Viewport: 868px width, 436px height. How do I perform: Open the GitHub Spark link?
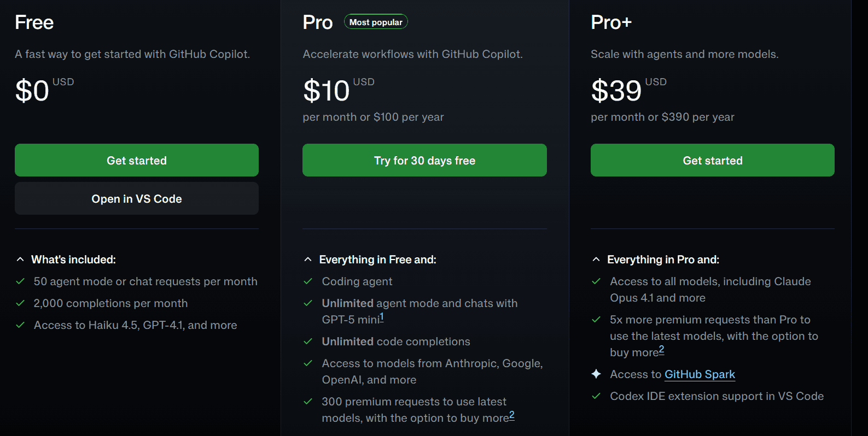[x=700, y=374]
